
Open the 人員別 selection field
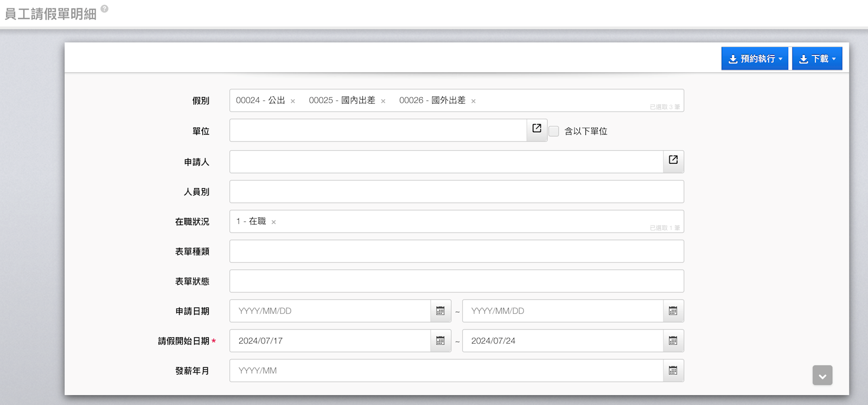click(x=456, y=192)
